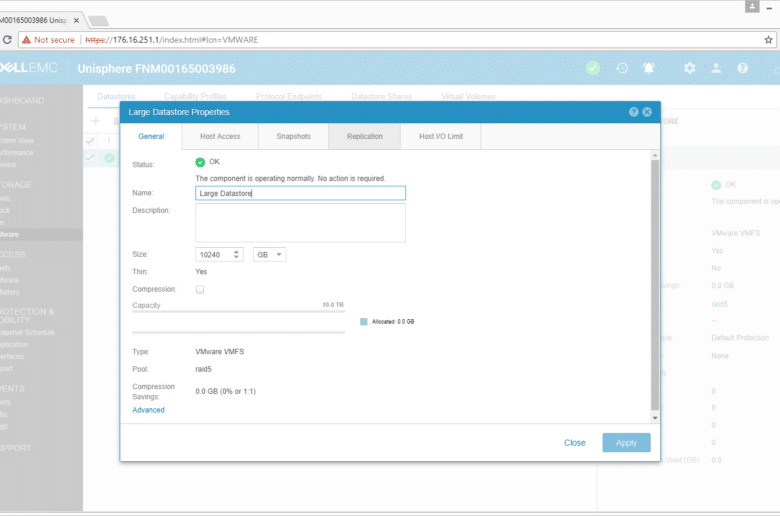Switch to the Replication tab
This screenshot has height=516, width=780.
click(x=365, y=136)
